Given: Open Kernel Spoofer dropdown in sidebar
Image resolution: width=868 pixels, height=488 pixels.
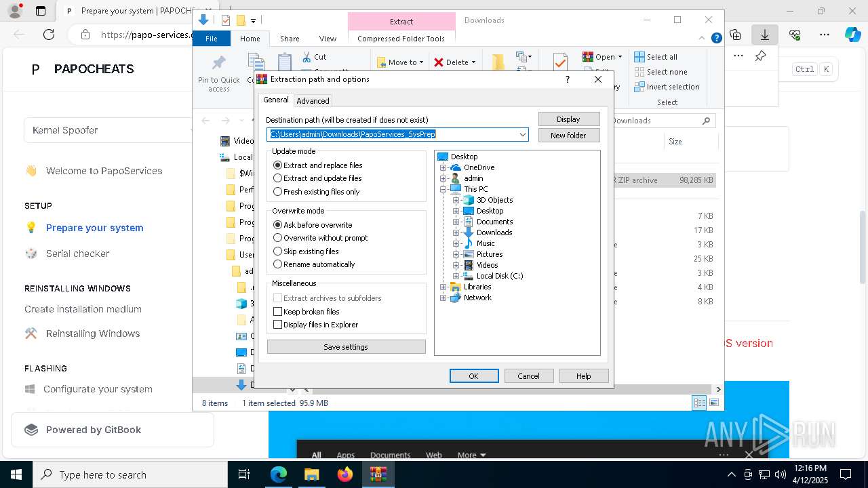Looking at the screenshot, I should (x=108, y=130).
